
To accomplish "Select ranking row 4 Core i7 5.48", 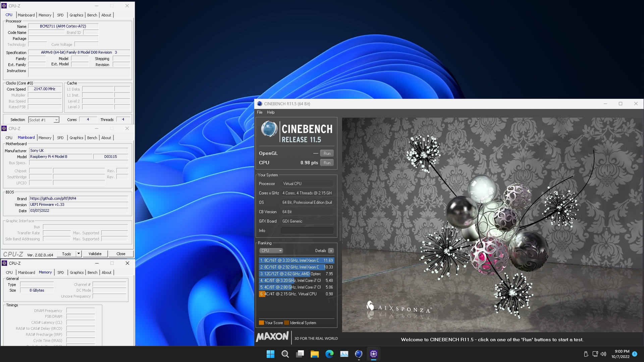I will (297, 281).
